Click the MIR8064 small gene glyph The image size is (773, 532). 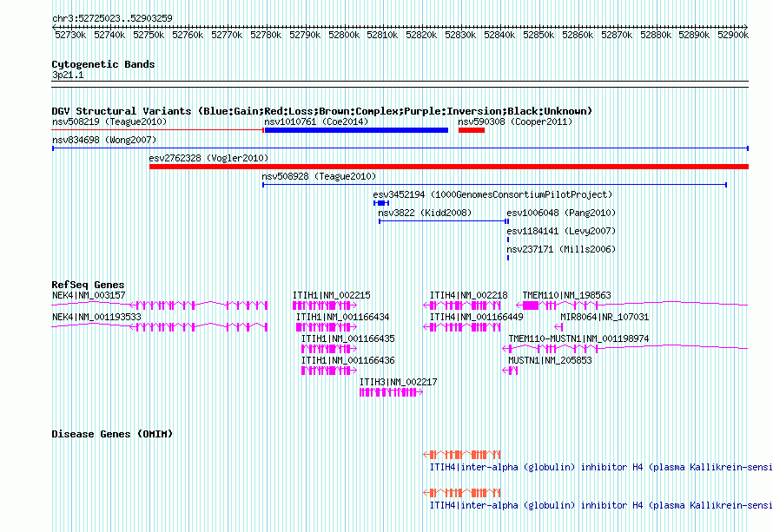(x=558, y=327)
